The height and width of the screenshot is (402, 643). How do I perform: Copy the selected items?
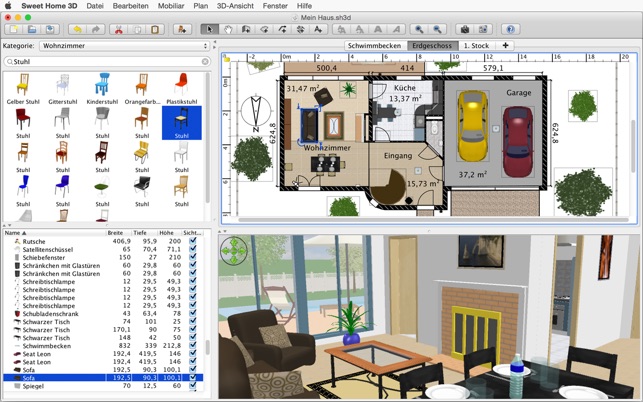click(137, 30)
